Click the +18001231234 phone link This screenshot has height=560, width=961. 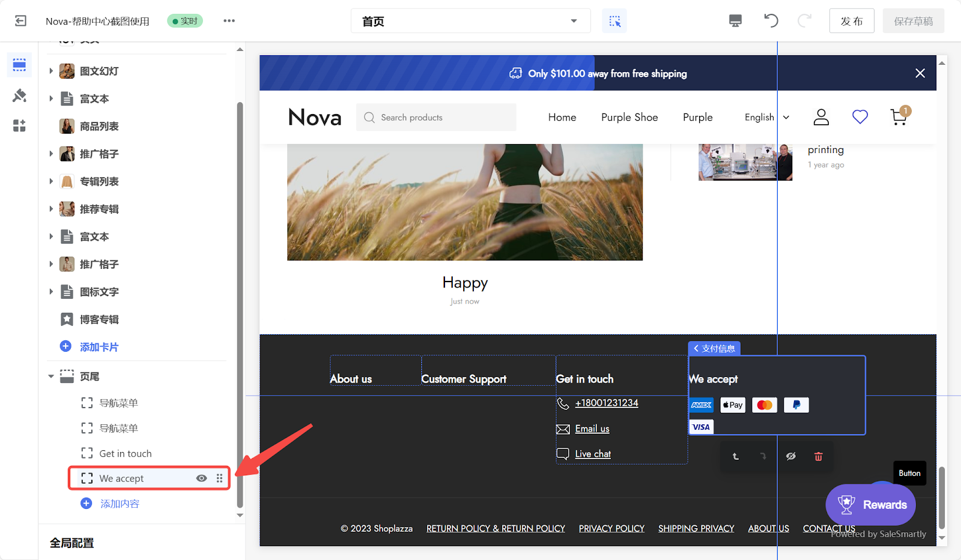607,403
